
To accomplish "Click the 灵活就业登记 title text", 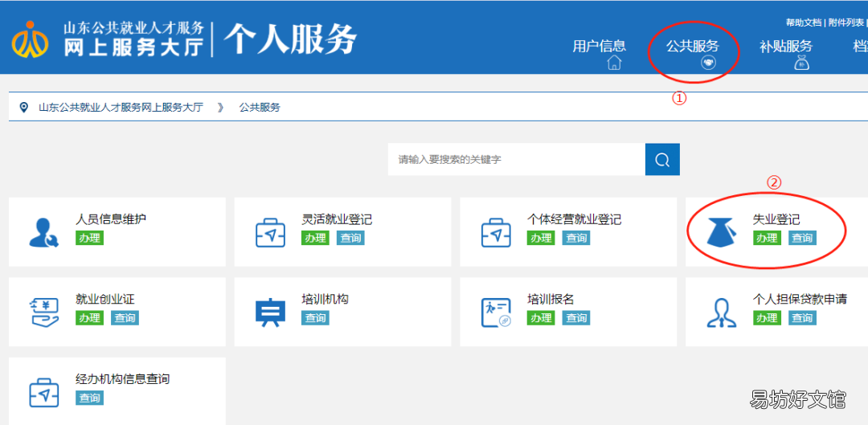I will tap(337, 219).
